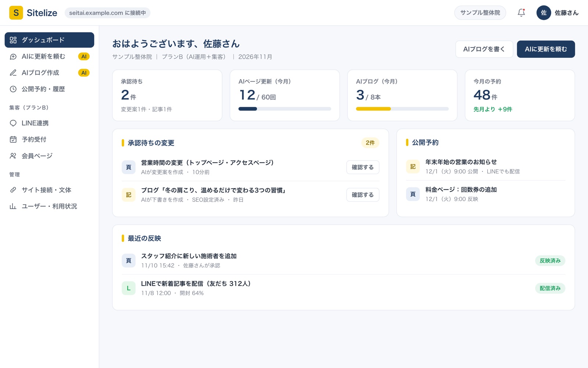
Task: Click 確認する for the 冬の肩こり blog
Action: click(363, 195)
